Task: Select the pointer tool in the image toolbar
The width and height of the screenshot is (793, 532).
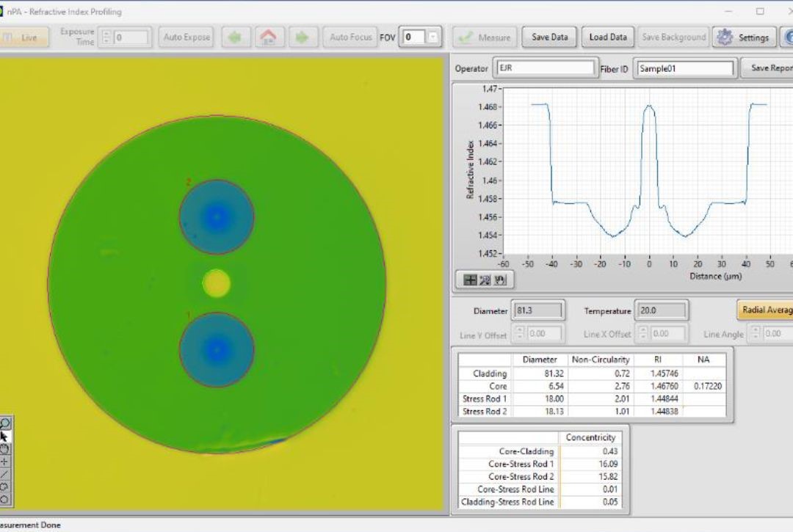Action: point(4,436)
